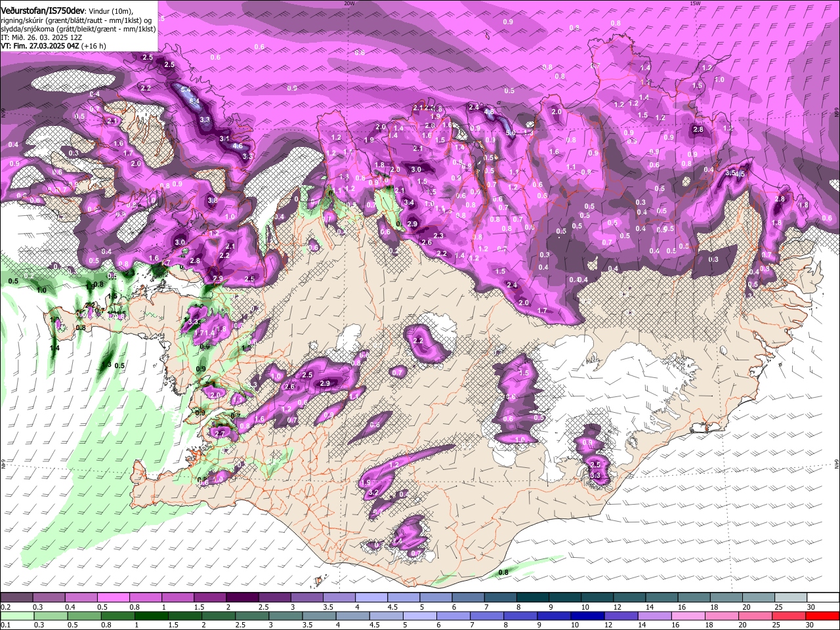
Task: Click the pink bottom-row swatch between 16 and 18
Action: 687,616
